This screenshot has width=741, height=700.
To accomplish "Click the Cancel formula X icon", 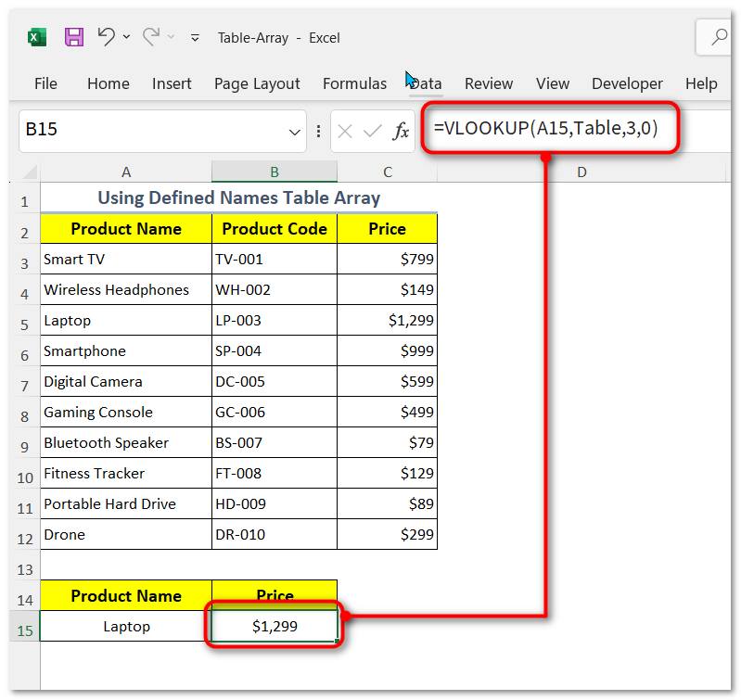I will click(x=345, y=132).
